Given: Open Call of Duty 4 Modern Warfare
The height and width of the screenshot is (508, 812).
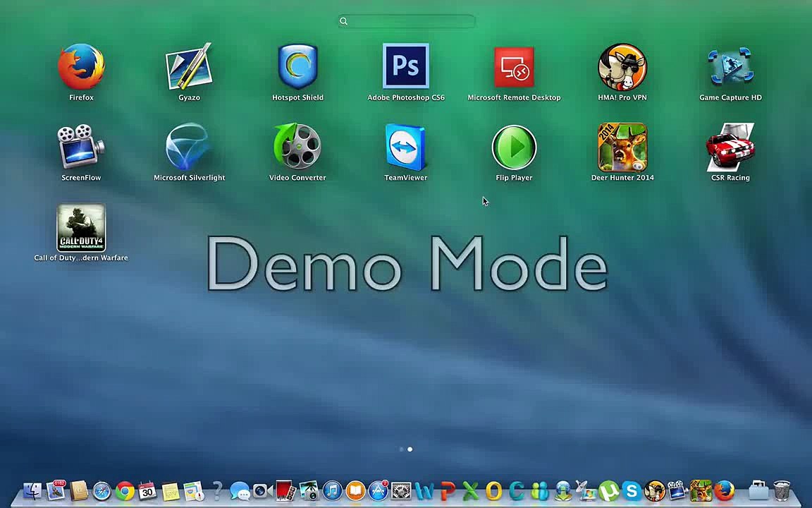Looking at the screenshot, I should 81,228.
